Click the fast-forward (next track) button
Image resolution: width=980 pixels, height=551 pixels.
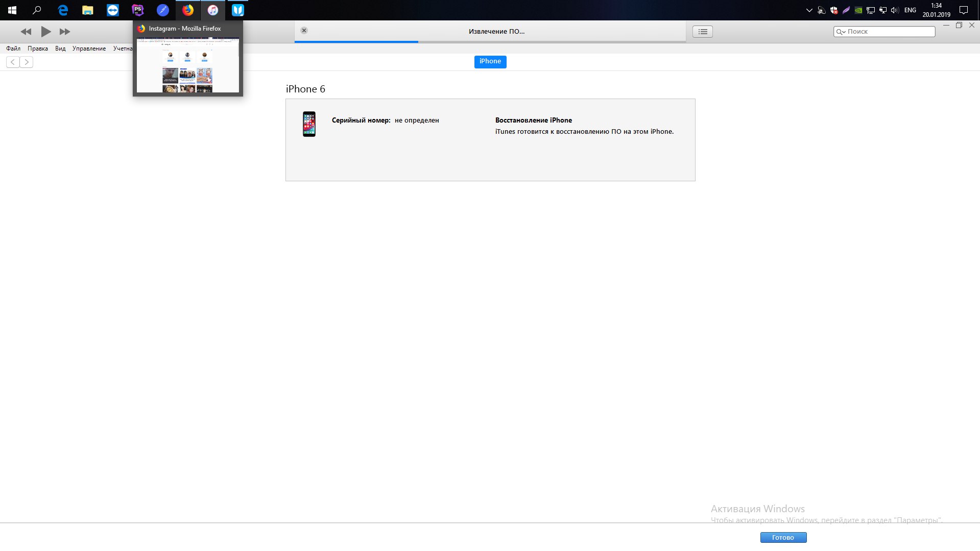point(65,32)
